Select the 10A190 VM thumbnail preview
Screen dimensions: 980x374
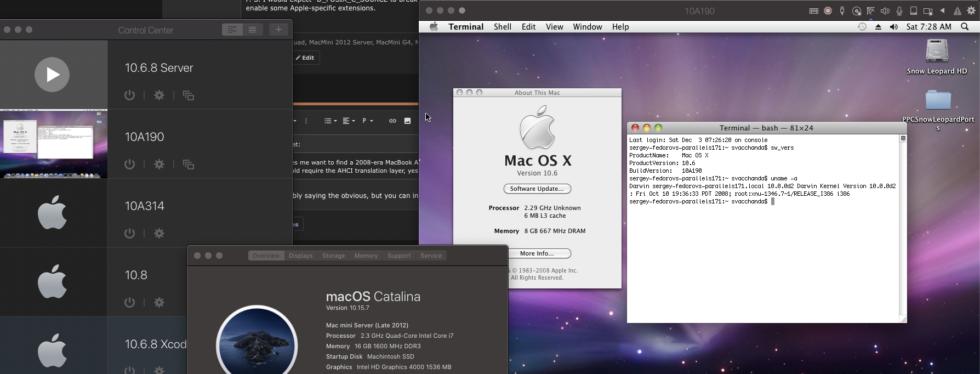pos(54,144)
